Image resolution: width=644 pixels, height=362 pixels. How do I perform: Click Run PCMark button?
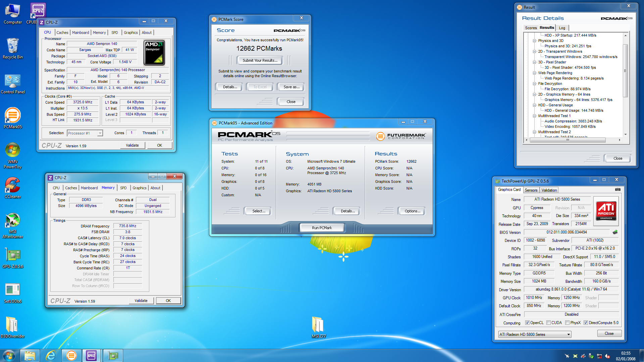click(x=321, y=228)
